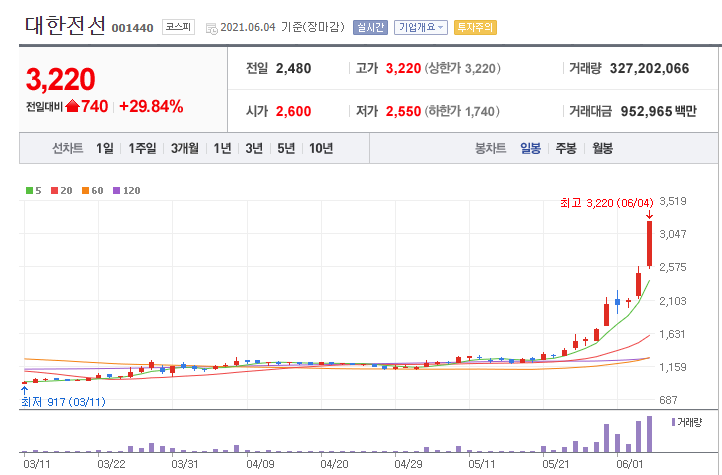Image resolution: width=722 pixels, height=475 pixels.
Task: Click the 03/11 date axis label
Action: click(x=37, y=464)
